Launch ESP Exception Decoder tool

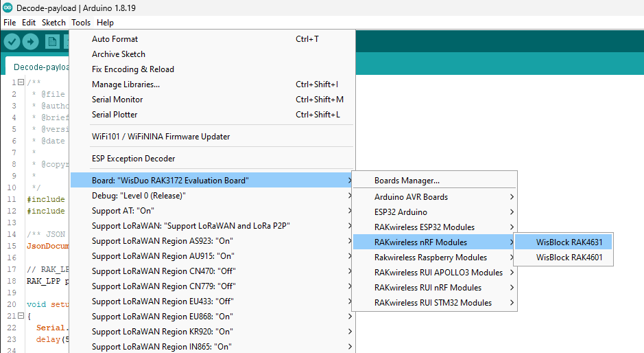click(x=133, y=159)
